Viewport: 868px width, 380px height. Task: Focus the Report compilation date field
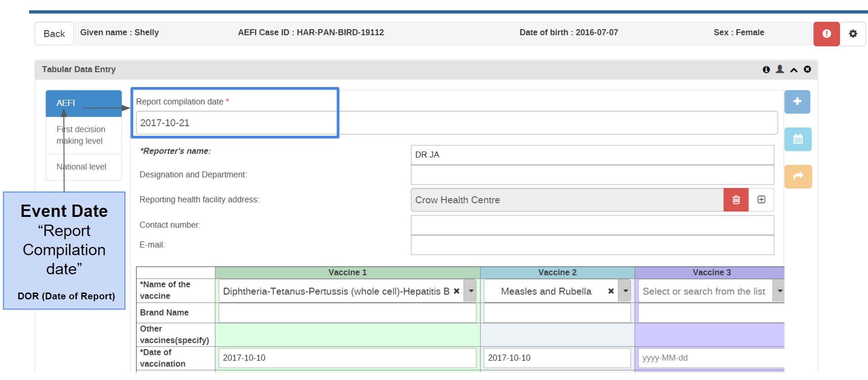[x=457, y=123]
